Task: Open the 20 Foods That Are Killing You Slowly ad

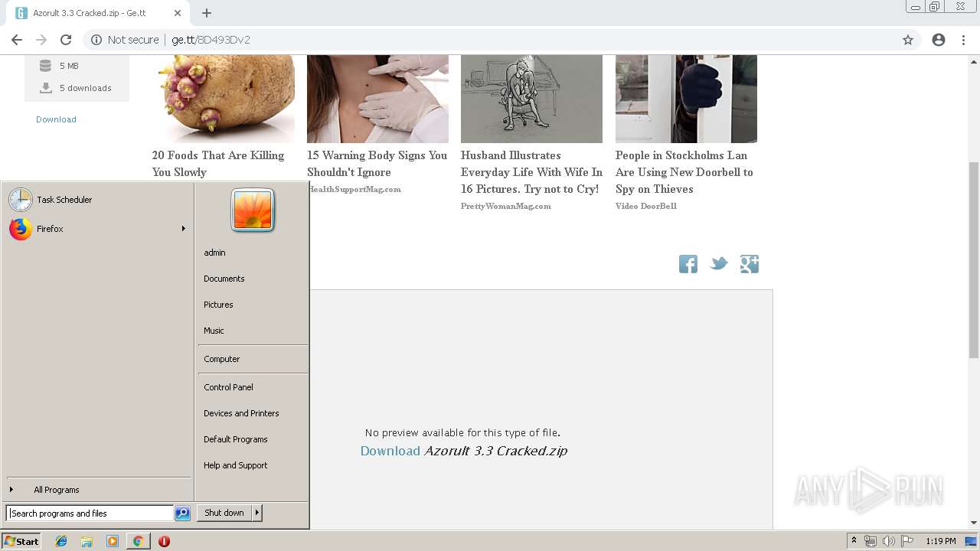Action: point(218,164)
